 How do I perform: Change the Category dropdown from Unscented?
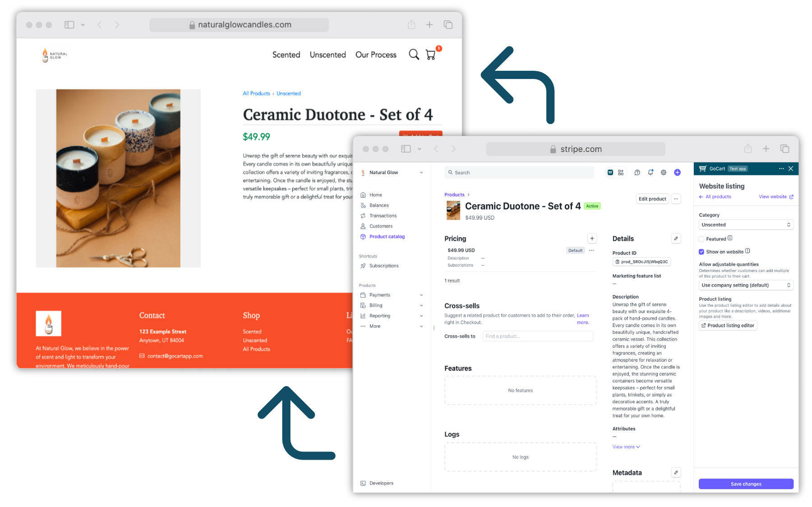(x=746, y=224)
